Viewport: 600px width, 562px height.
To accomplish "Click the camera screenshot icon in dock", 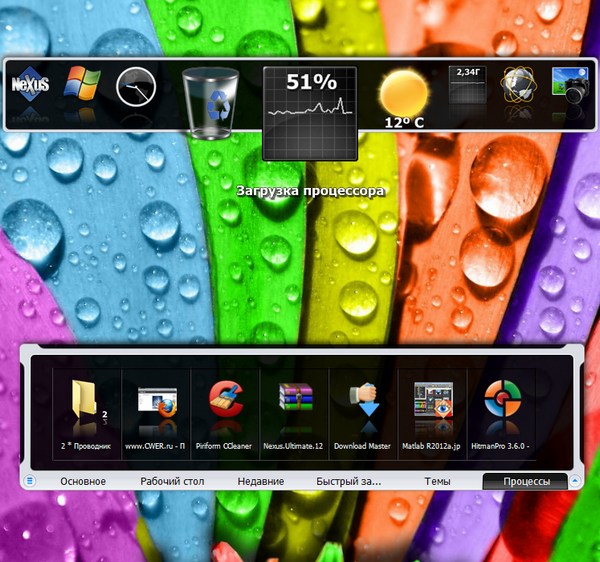I will [x=572, y=88].
